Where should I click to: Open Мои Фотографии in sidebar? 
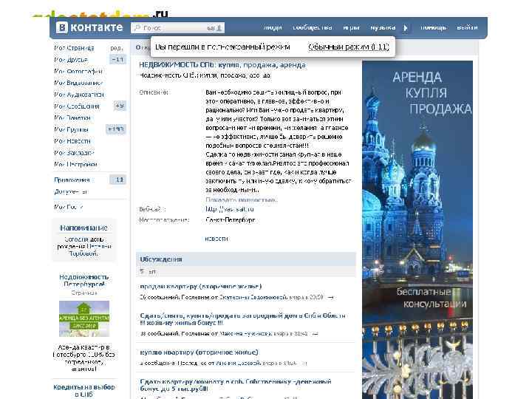pos(78,71)
